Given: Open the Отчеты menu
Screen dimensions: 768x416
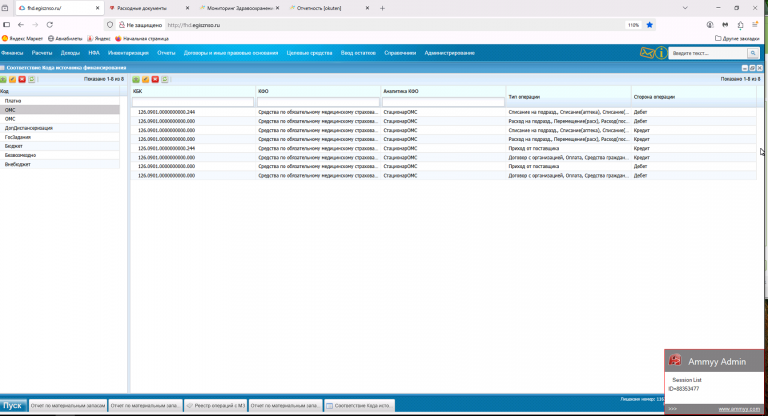Looking at the screenshot, I should 166,53.
